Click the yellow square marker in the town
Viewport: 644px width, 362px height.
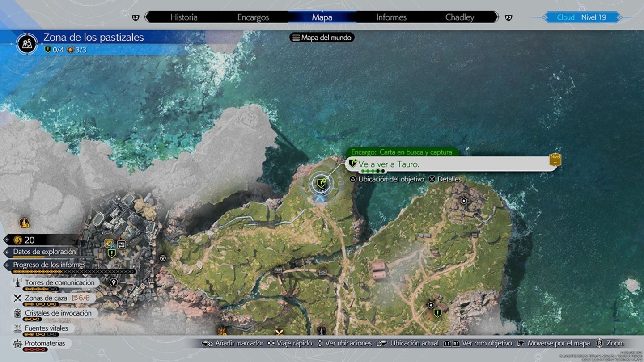click(x=109, y=243)
